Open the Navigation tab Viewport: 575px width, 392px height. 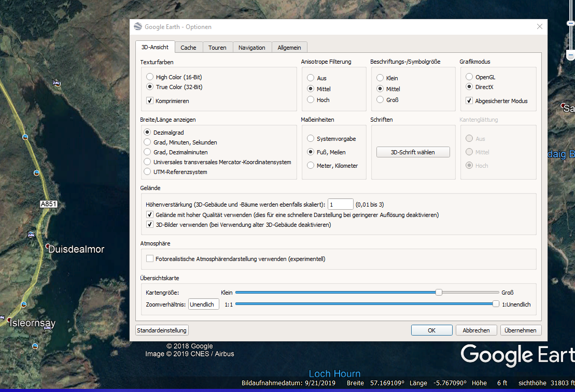251,48
